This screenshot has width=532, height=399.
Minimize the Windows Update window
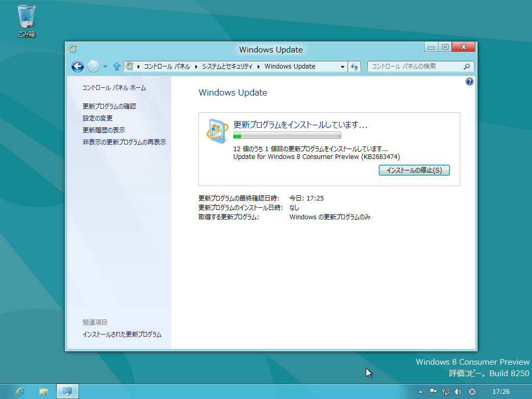pos(431,47)
